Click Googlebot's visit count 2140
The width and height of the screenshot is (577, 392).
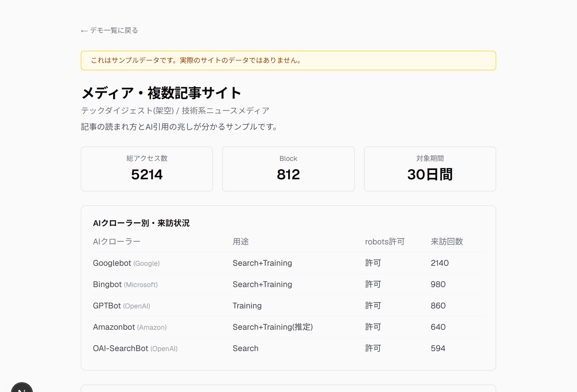click(440, 263)
